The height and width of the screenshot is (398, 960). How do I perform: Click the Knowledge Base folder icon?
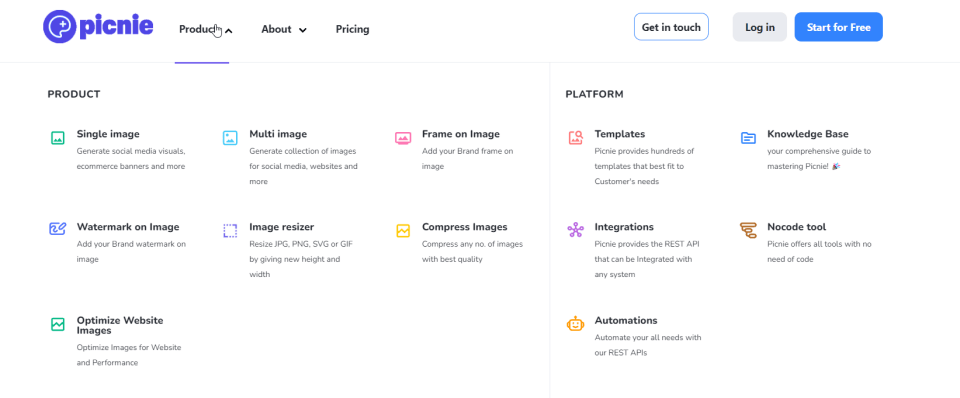[x=748, y=138]
